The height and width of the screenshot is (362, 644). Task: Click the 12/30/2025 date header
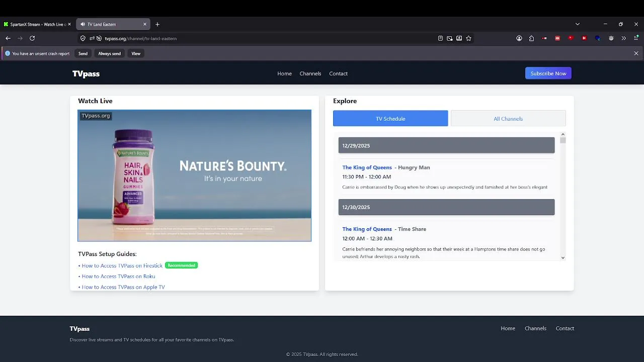(446, 207)
